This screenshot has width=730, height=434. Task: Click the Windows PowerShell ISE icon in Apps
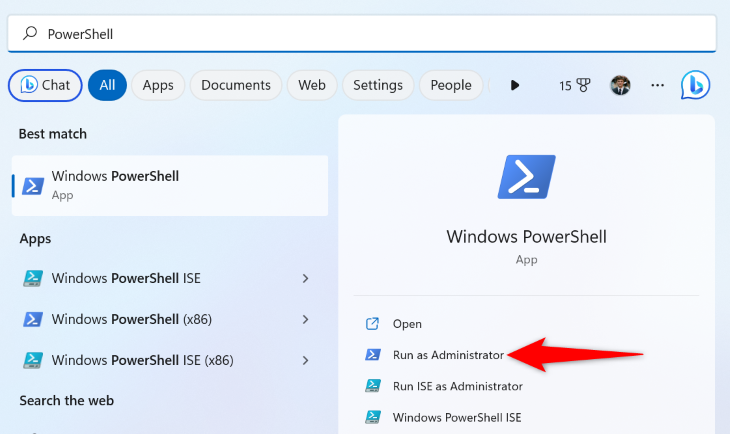(x=33, y=278)
